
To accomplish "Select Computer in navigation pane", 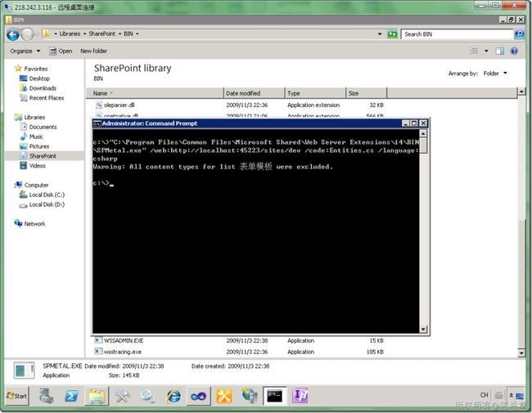I will point(36,185).
